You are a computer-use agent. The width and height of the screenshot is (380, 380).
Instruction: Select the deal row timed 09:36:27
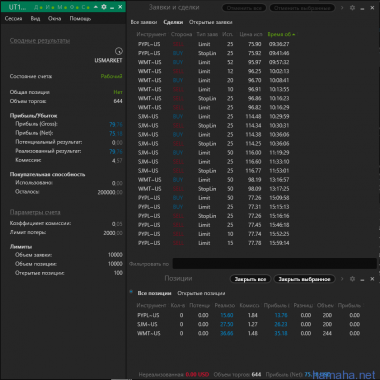[213, 44]
